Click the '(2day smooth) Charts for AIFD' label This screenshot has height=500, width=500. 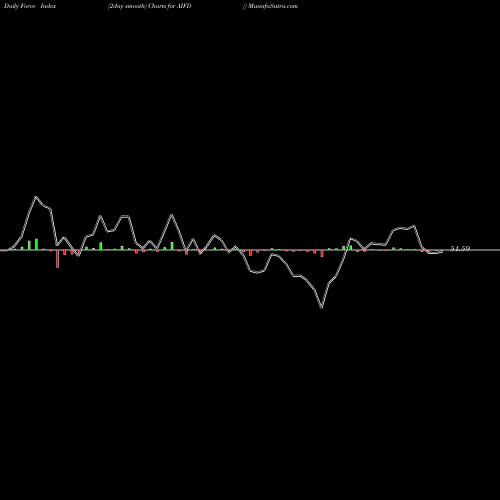tap(149, 6)
